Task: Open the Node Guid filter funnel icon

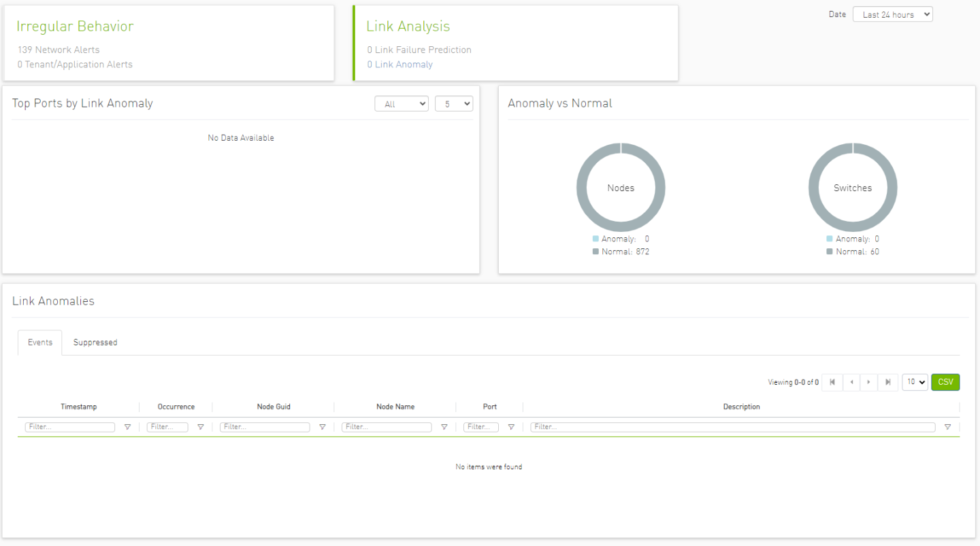Action: (322, 428)
